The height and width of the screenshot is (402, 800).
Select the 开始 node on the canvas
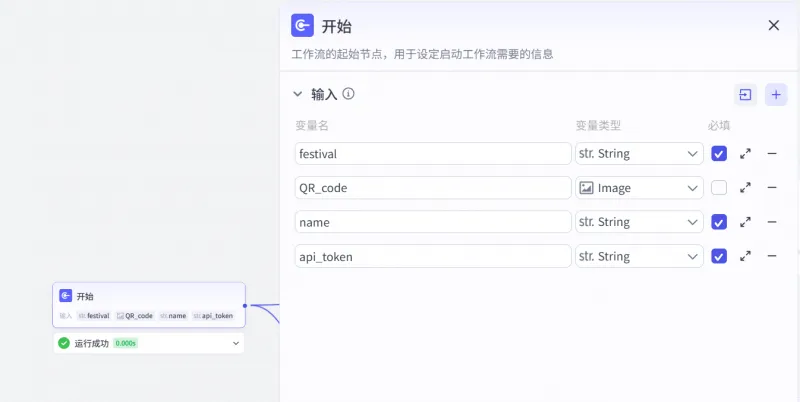148,296
